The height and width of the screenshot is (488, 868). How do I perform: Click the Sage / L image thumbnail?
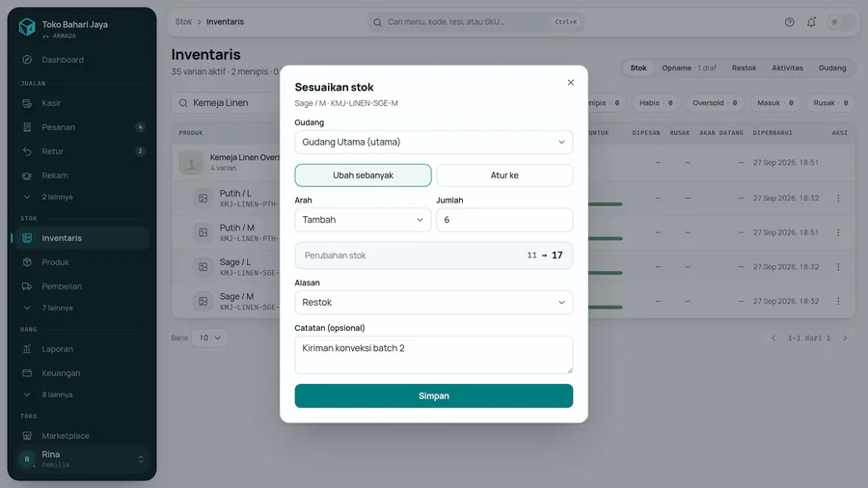tap(203, 267)
